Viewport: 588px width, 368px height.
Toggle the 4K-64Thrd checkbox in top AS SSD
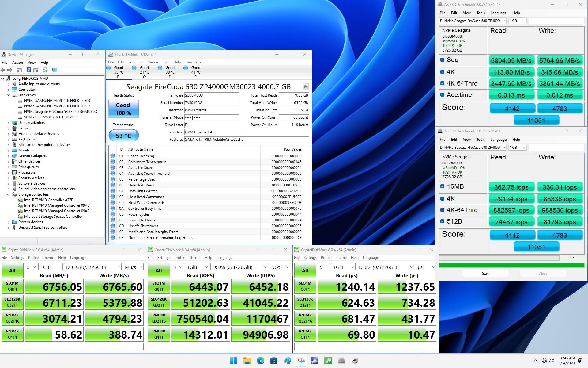(x=442, y=83)
